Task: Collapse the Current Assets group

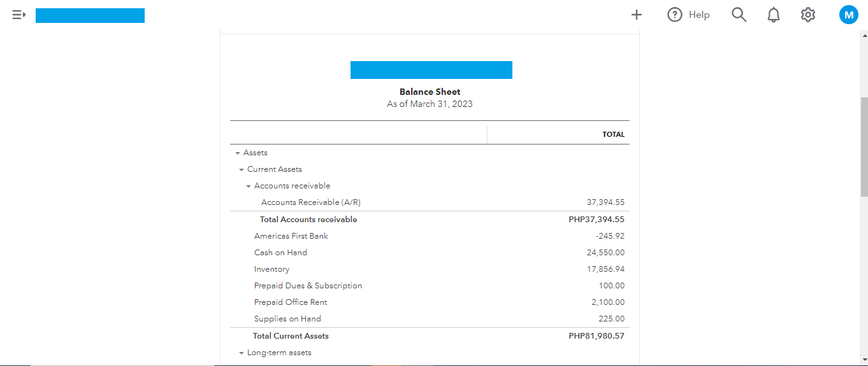Action: [x=242, y=170]
